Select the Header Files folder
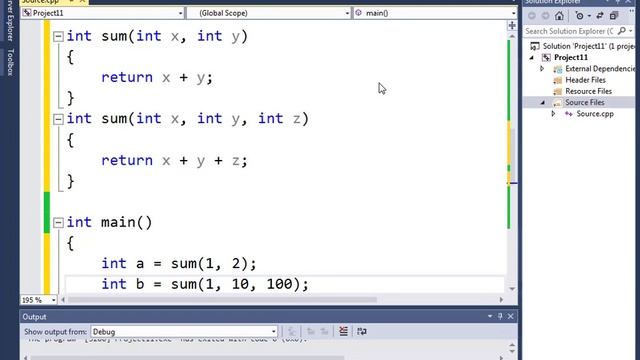Image resolution: width=640 pixels, height=360 pixels. (x=585, y=80)
